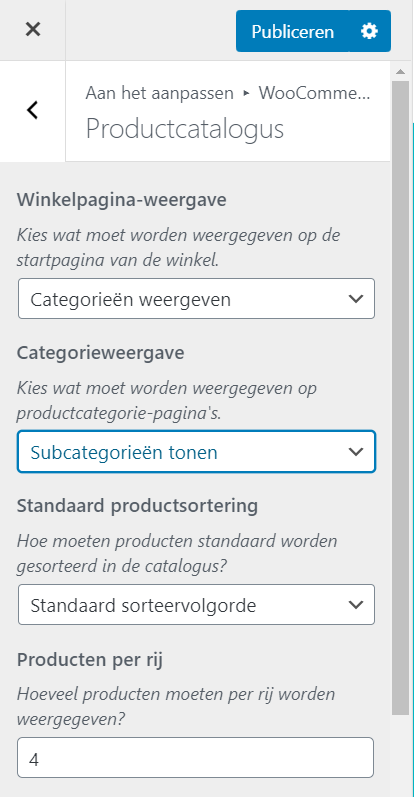Focus the Producten per rij number field

coord(195,757)
